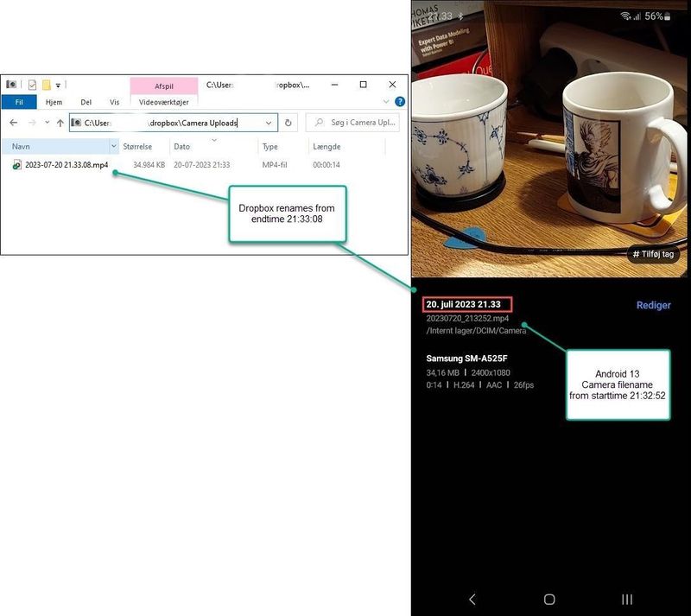The image size is (691, 616).
Task: Tap the Android recent apps button
Action: [x=627, y=599]
